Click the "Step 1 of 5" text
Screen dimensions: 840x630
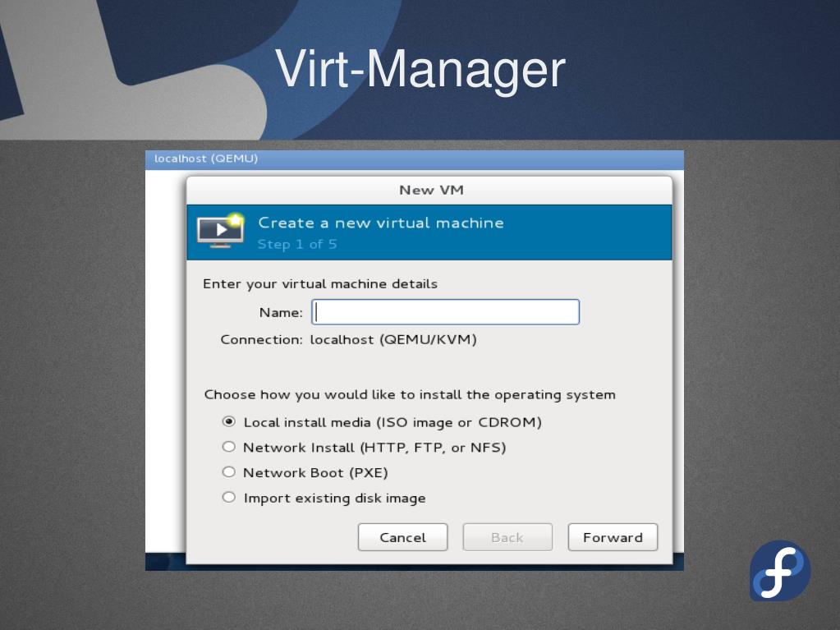tap(296, 244)
